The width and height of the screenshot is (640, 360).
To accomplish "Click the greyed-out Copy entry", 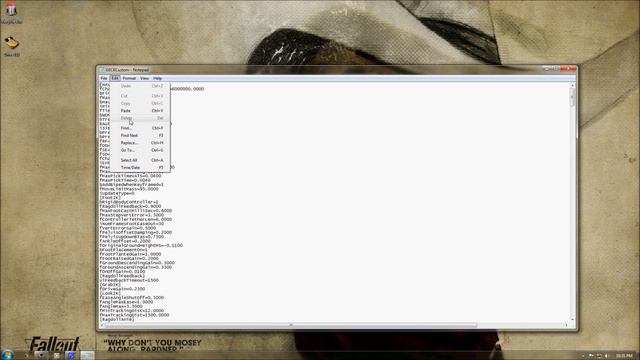I will 140,103.
